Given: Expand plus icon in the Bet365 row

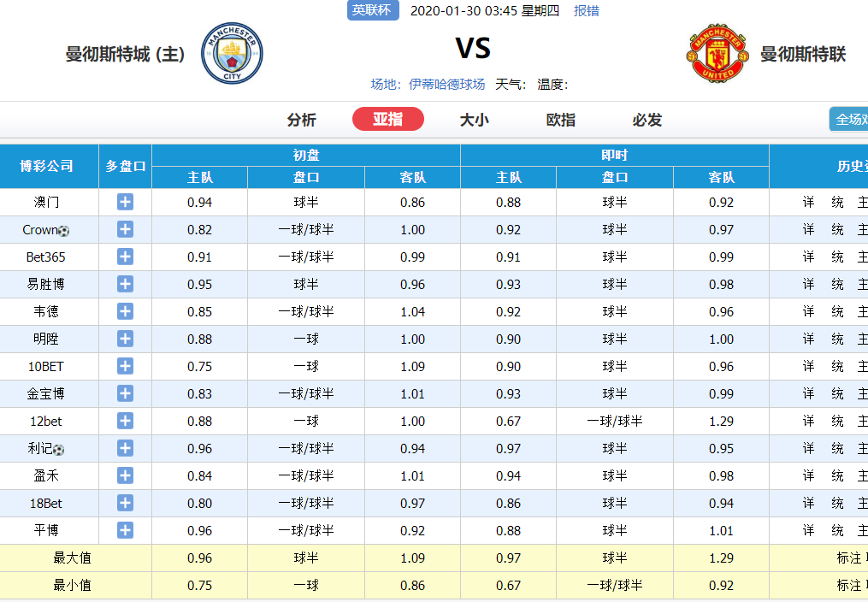Looking at the screenshot, I should (125, 257).
